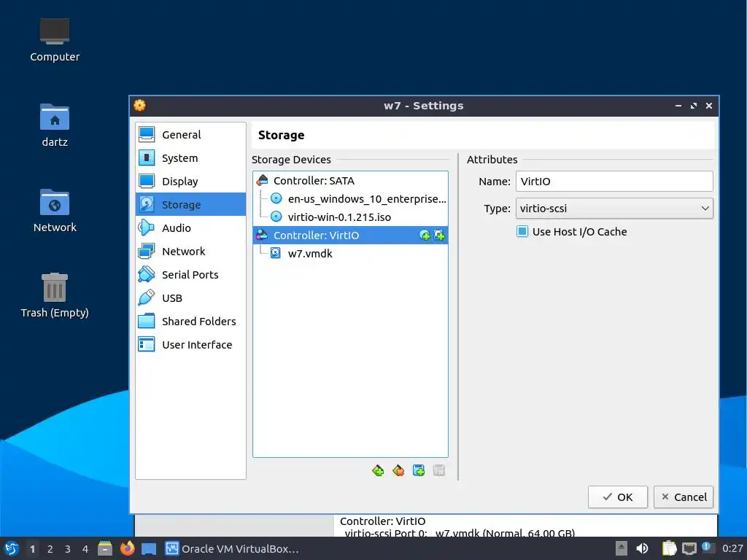Select the w7.vmdk hard disk entry
Viewport: 747px width, 560px height.
[358, 253]
